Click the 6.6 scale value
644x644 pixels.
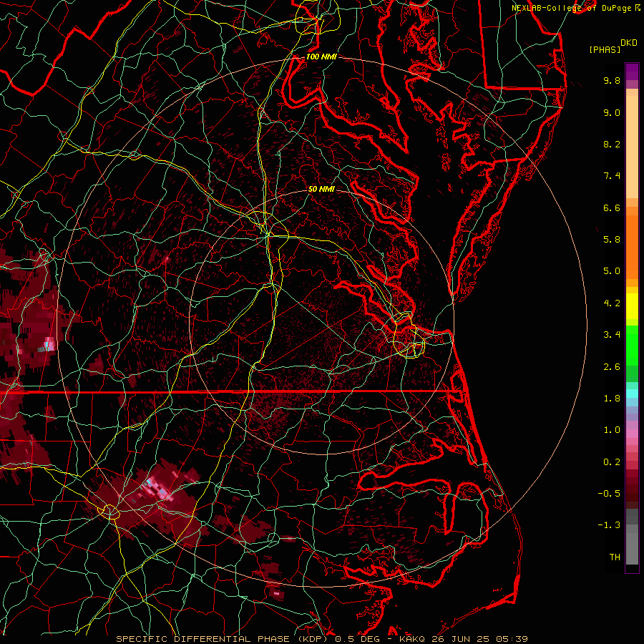(x=612, y=208)
